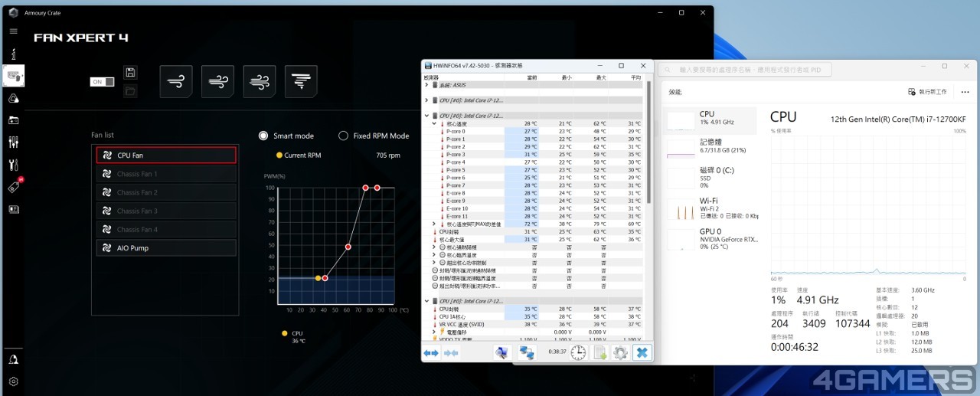Click HWiNFO expand-columns blue arrows icon

(431, 353)
